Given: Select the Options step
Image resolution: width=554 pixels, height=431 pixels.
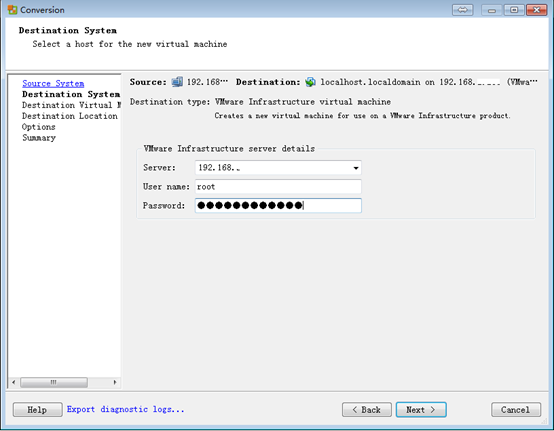Looking at the screenshot, I should pyautogui.click(x=39, y=127).
